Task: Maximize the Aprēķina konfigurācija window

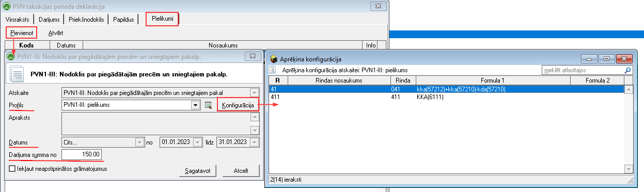Action: coord(607,59)
